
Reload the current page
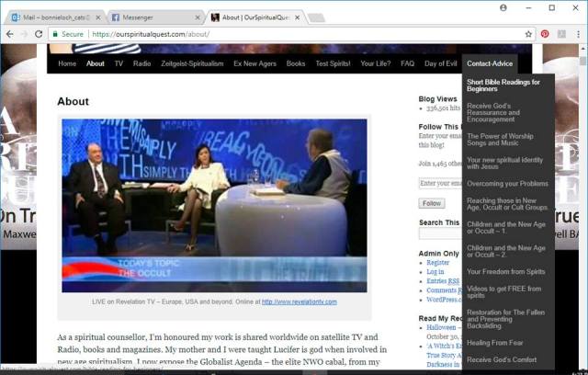coord(39,34)
